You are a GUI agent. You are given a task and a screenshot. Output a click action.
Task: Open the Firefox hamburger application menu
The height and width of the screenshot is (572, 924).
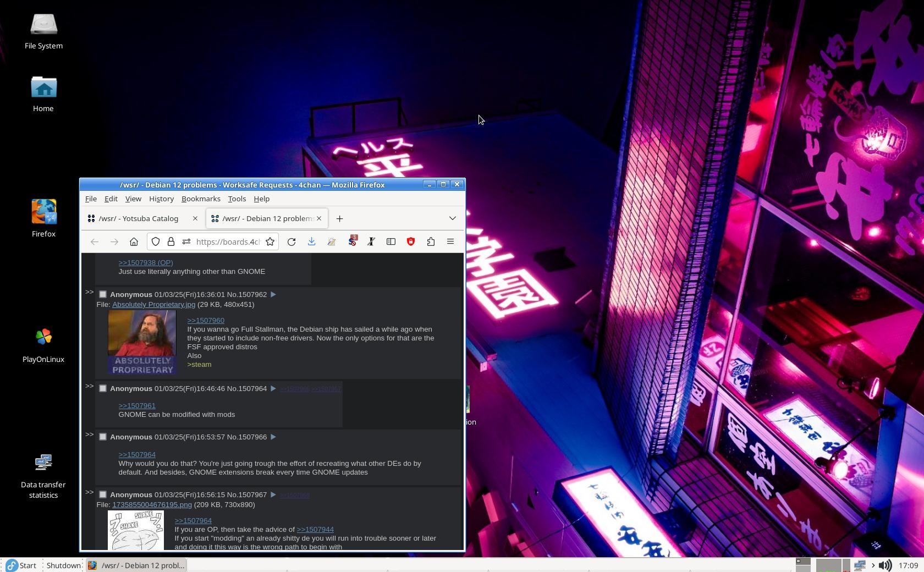click(x=450, y=241)
